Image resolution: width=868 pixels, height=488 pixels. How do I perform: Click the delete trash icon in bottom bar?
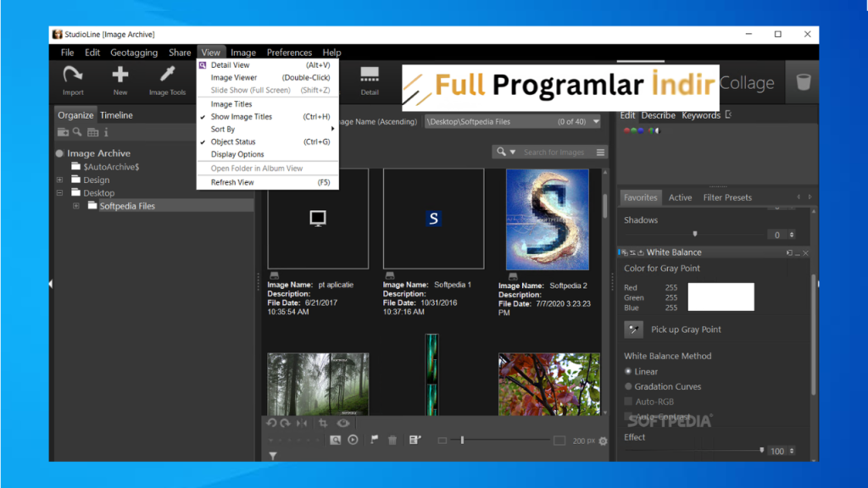[392, 440]
